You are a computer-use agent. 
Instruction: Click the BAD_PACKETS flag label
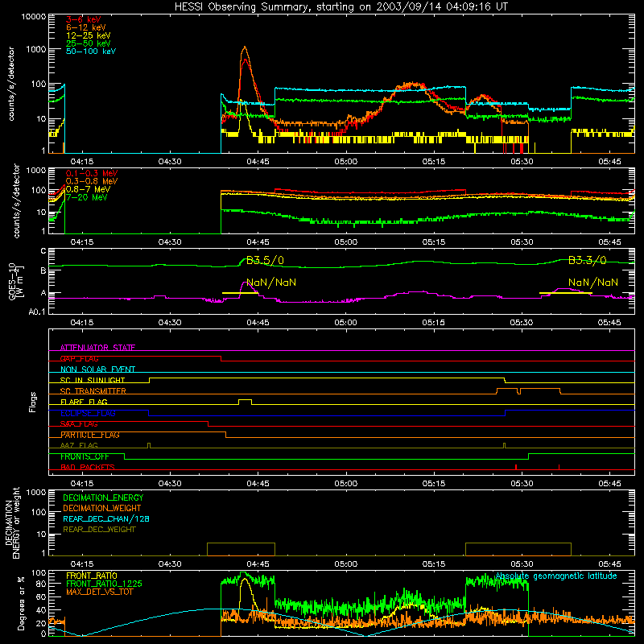(x=88, y=467)
